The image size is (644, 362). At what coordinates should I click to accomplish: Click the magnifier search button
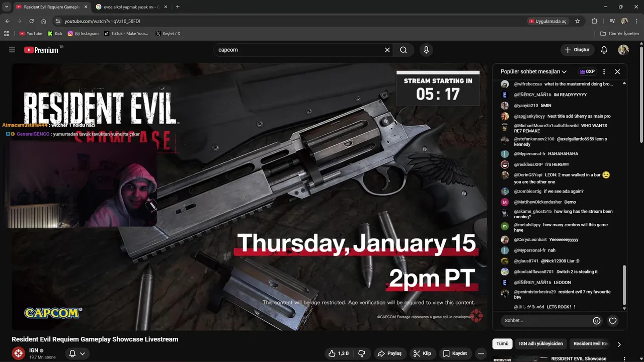404,50
